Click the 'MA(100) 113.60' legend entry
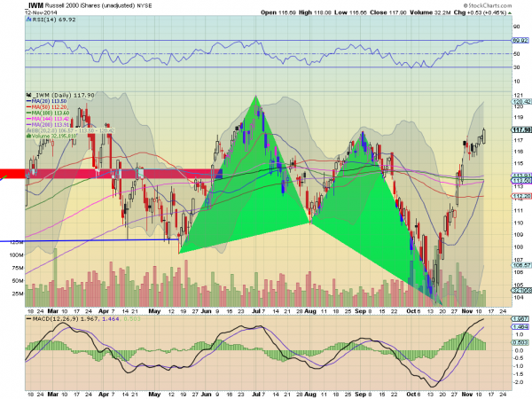The image size is (532, 399). (51, 113)
